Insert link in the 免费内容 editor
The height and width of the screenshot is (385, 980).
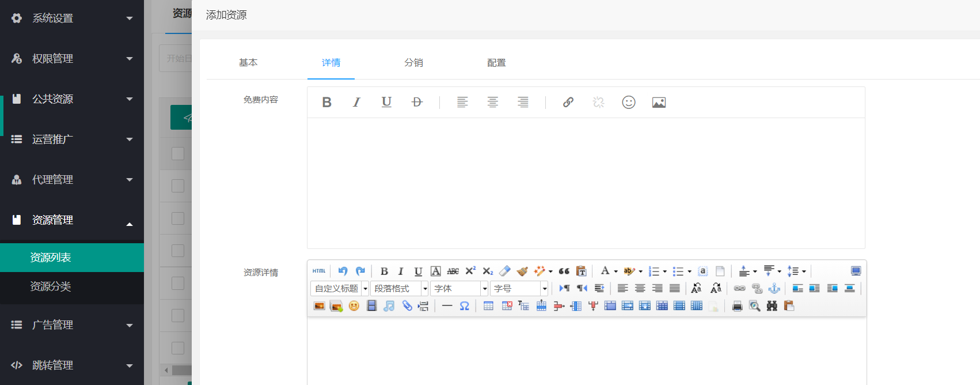568,102
